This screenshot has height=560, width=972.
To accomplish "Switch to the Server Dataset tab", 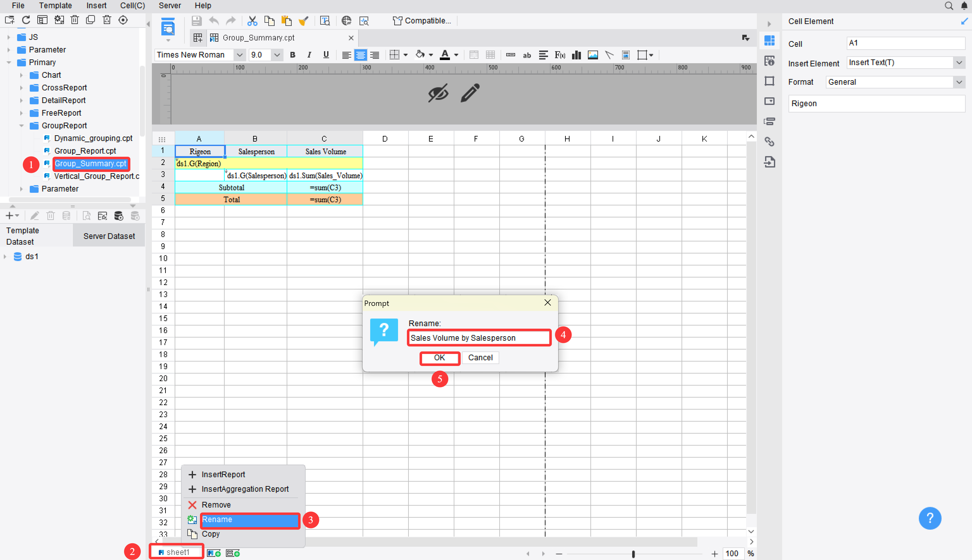I will (109, 235).
